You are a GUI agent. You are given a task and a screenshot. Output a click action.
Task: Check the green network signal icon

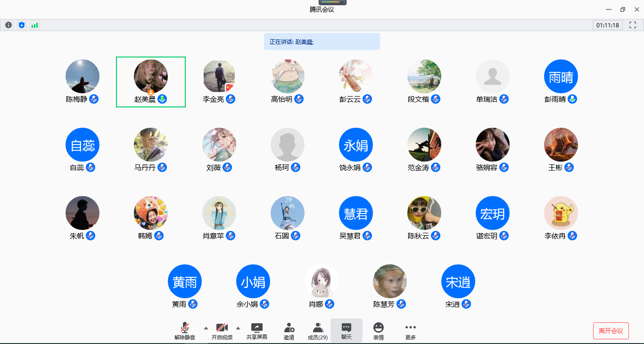tap(34, 25)
